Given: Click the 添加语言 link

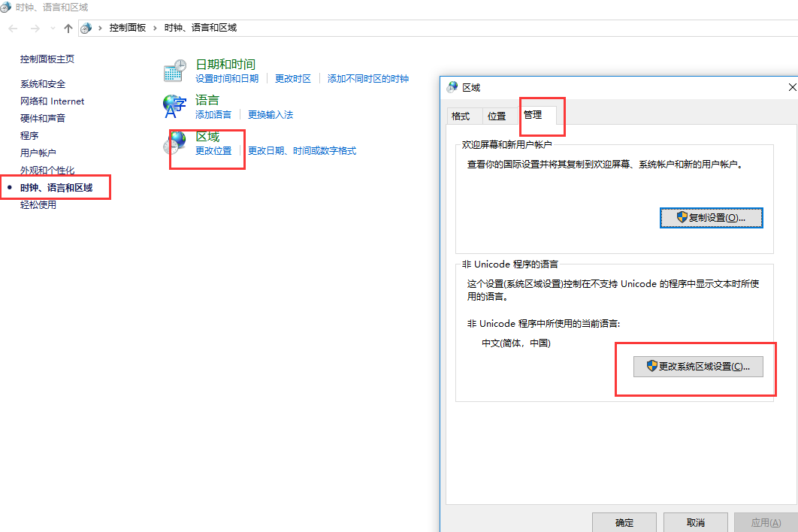Looking at the screenshot, I should (x=213, y=114).
